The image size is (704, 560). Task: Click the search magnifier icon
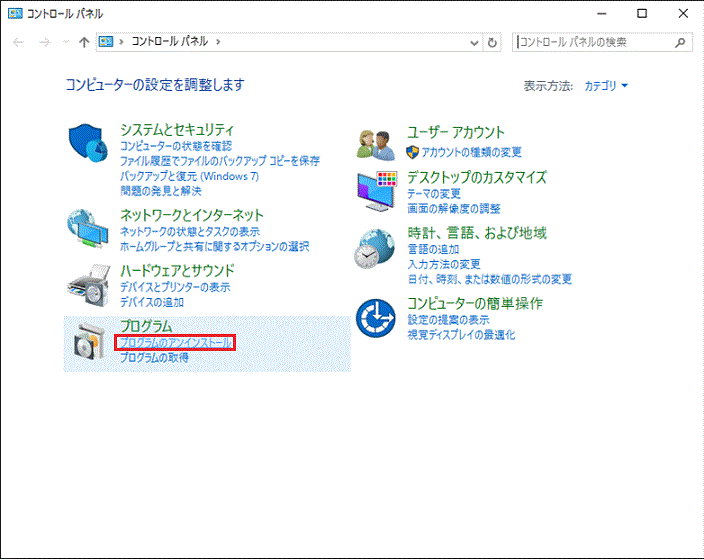(x=680, y=42)
